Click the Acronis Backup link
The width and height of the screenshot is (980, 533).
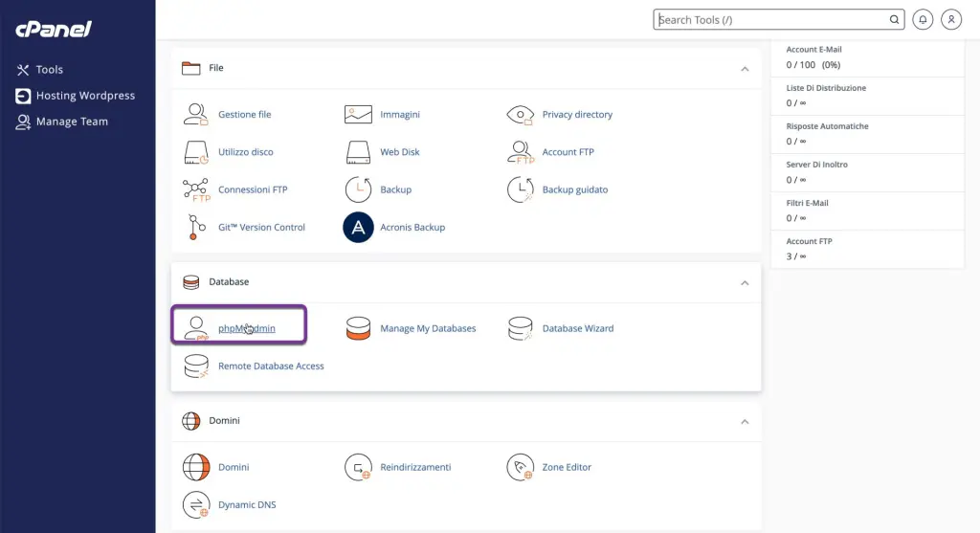coord(412,228)
